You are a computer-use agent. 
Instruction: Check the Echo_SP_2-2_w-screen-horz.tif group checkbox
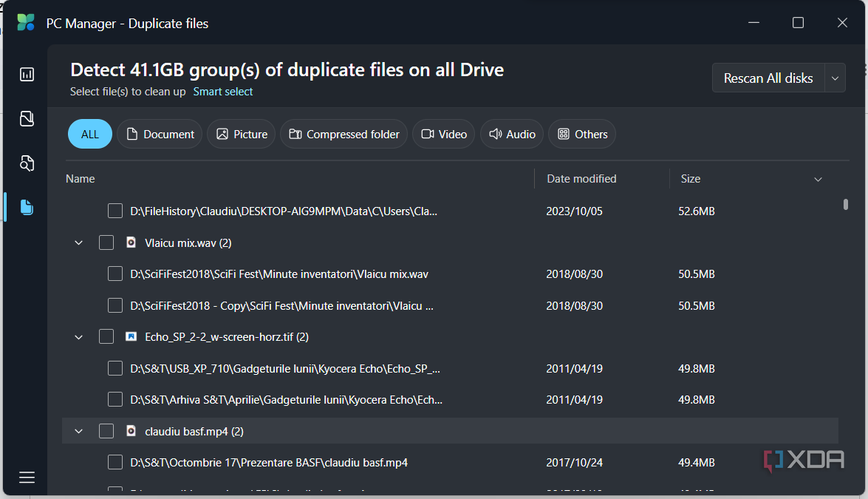tap(106, 336)
